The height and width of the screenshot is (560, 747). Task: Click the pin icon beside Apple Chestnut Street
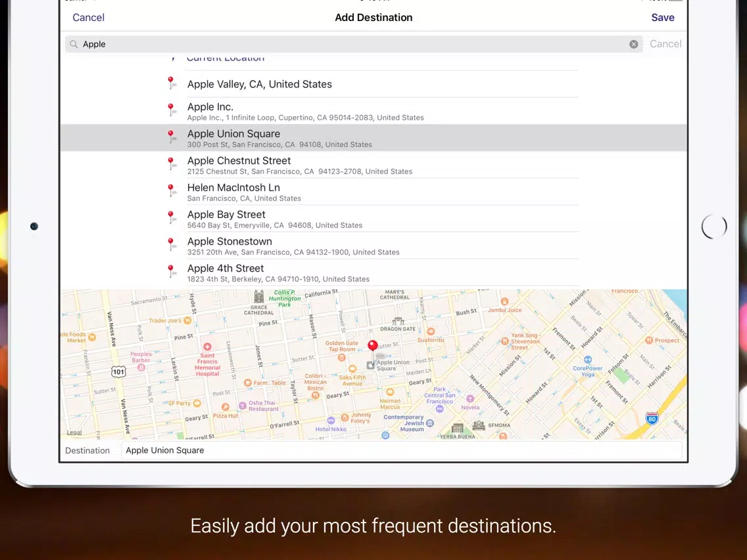pos(172,163)
